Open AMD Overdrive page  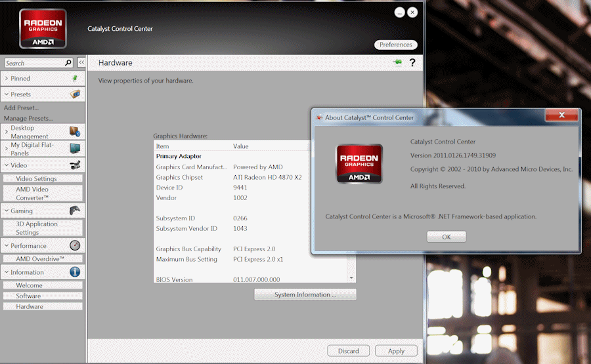click(43, 258)
